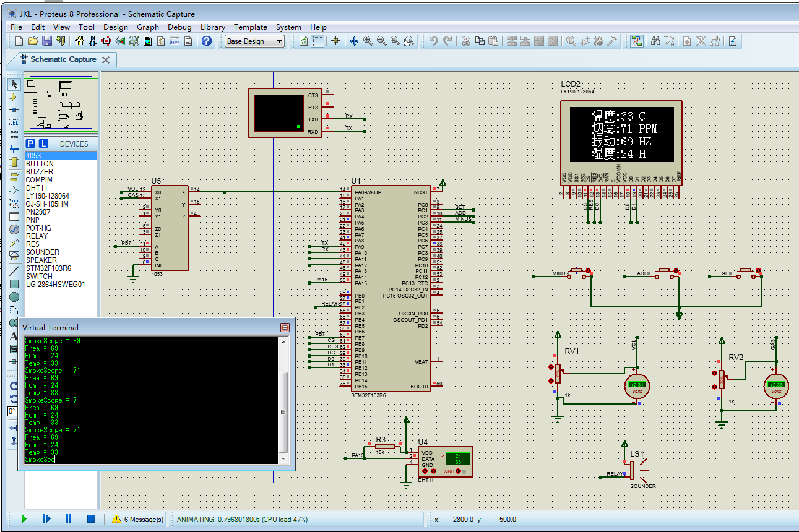Toggle the grid display icon
The height and width of the screenshot is (532, 799).
click(x=317, y=41)
